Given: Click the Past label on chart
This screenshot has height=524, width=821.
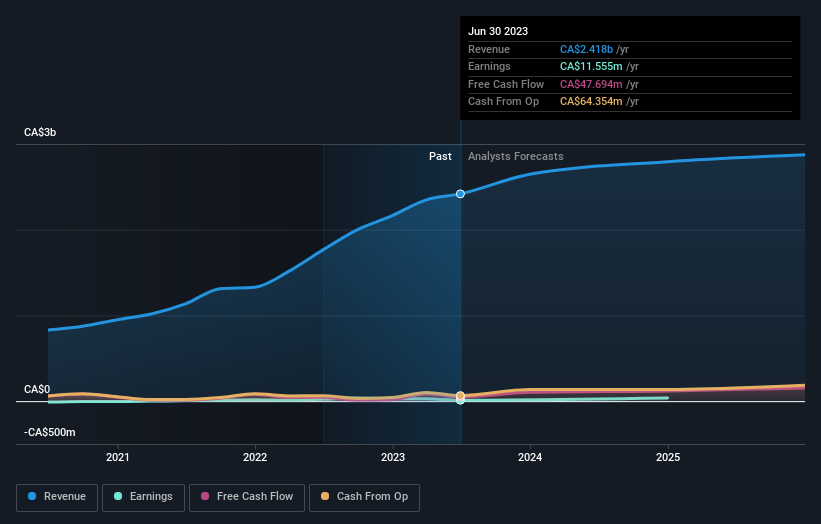Looking at the screenshot, I should coord(440,156).
